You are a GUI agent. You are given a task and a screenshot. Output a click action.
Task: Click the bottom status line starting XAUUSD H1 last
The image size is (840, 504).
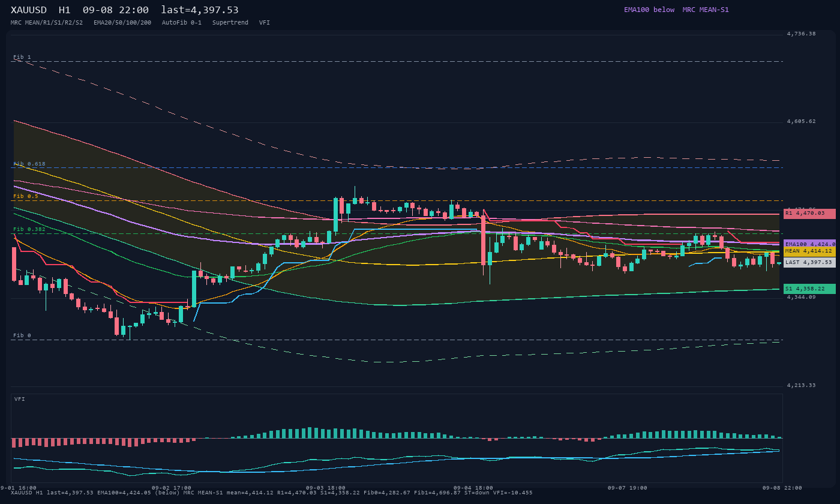point(272,493)
